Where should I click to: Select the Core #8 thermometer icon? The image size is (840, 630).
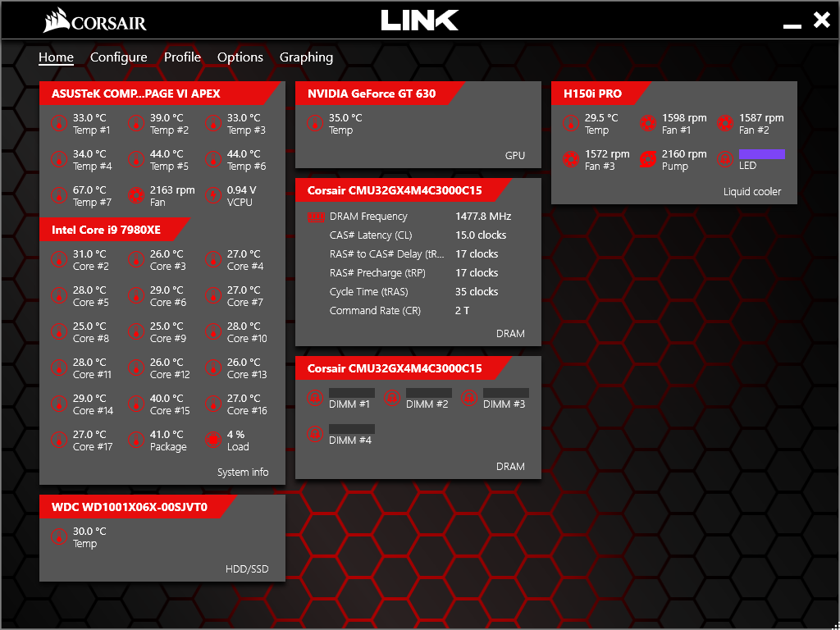pyautogui.click(x=59, y=331)
